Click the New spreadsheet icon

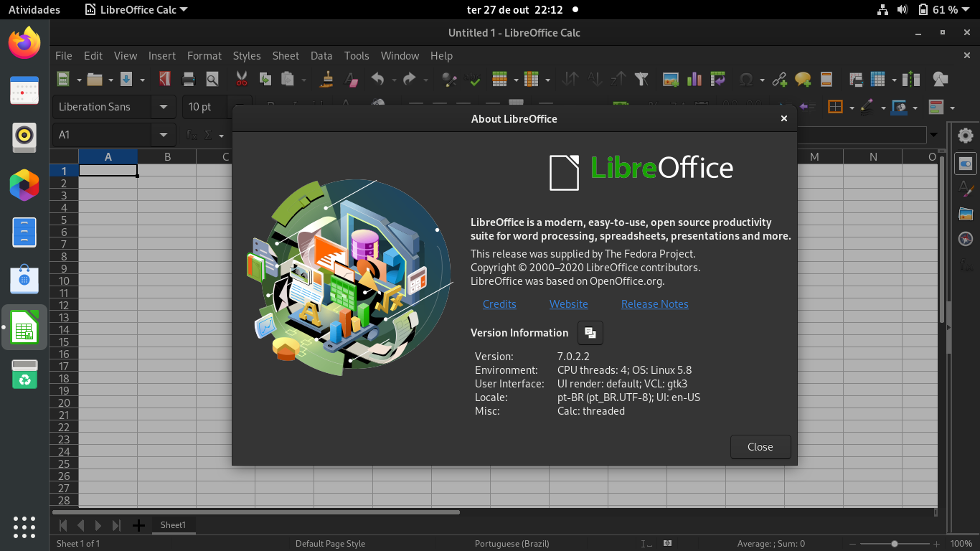[x=64, y=80]
